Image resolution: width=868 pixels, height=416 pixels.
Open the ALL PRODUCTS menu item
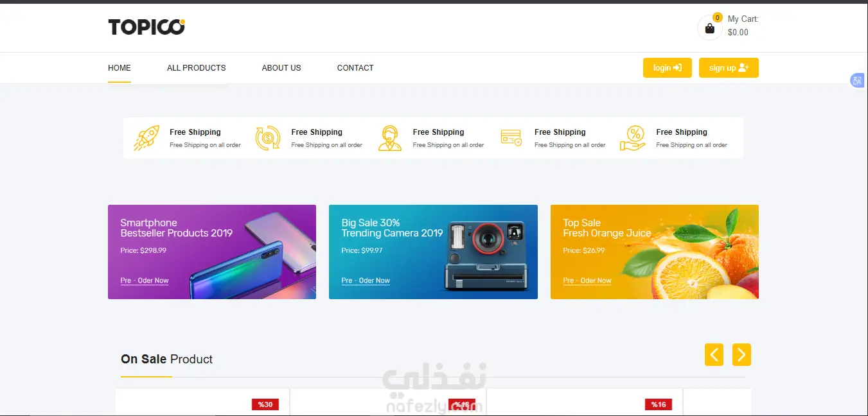pyautogui.click(x=197, y=67)
